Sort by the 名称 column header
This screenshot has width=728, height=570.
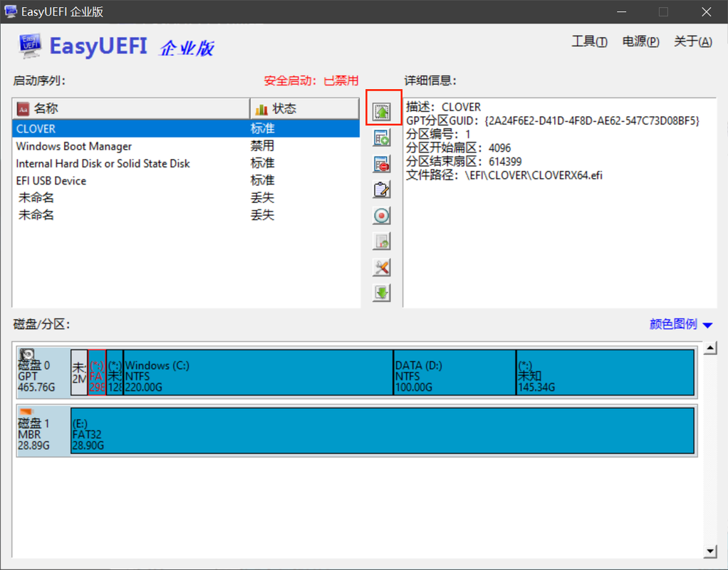tap(131, 109)
